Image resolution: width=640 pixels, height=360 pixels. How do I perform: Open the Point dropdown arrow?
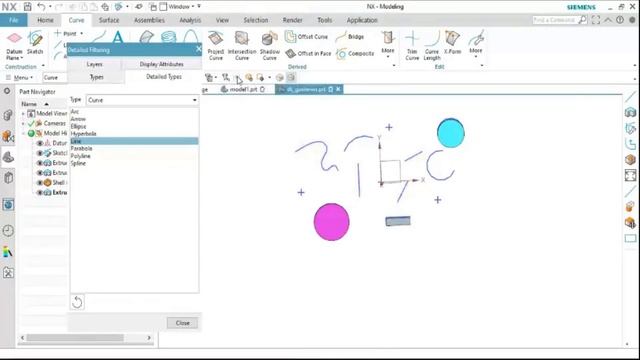tap(82, 33)
